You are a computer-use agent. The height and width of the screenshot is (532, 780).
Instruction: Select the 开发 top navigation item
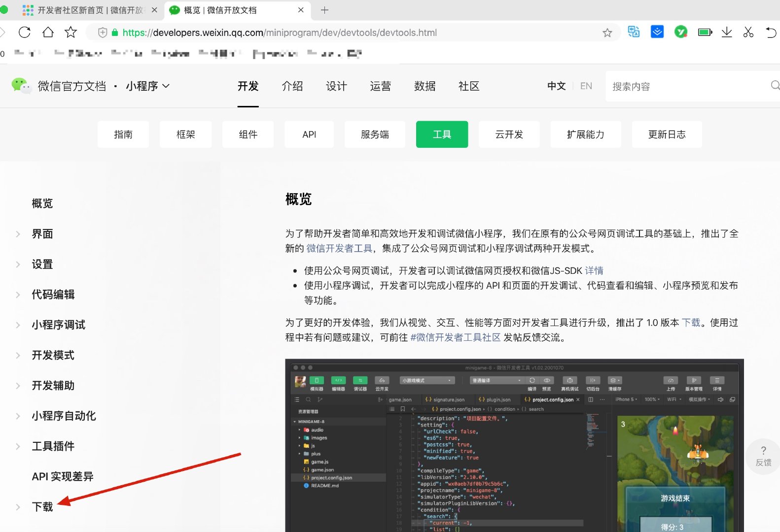coord(248,86)
